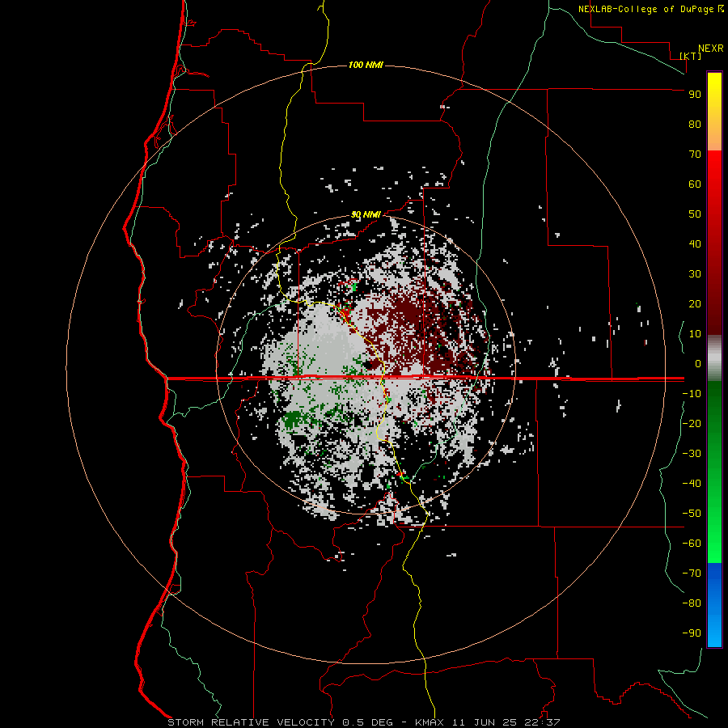Click the -10 scale value
This screenshot has height=728, width=728.
click(692, 394)
